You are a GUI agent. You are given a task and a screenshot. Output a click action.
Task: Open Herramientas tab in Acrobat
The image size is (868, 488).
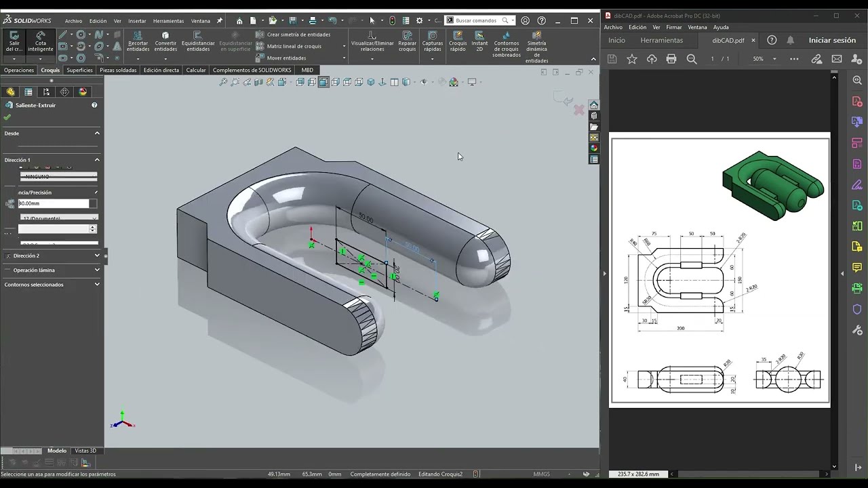pyautogui.click(x=661, y=41)
